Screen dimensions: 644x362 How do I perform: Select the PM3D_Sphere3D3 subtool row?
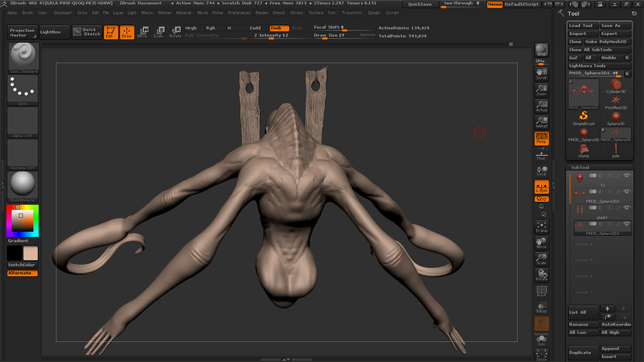(x=602, y=228)
